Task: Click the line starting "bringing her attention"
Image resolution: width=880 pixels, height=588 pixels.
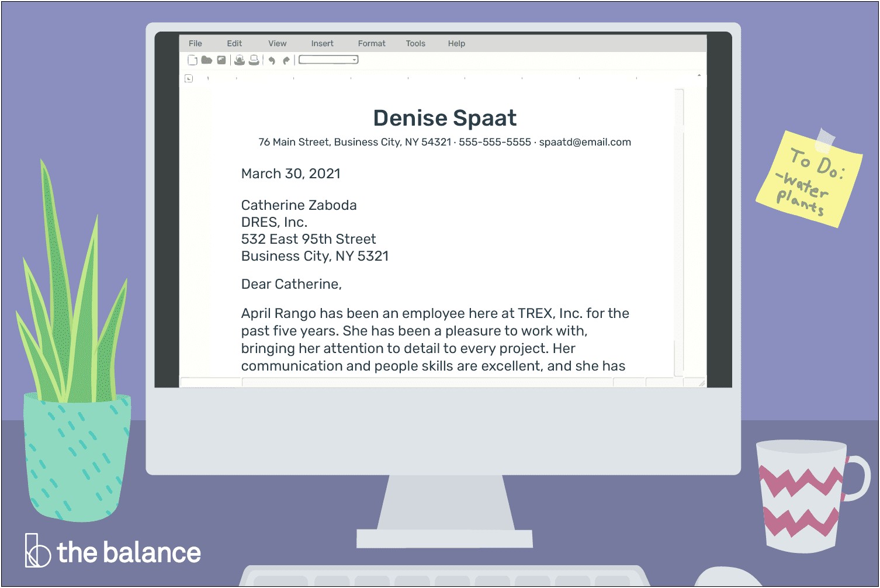Action: 408,348
